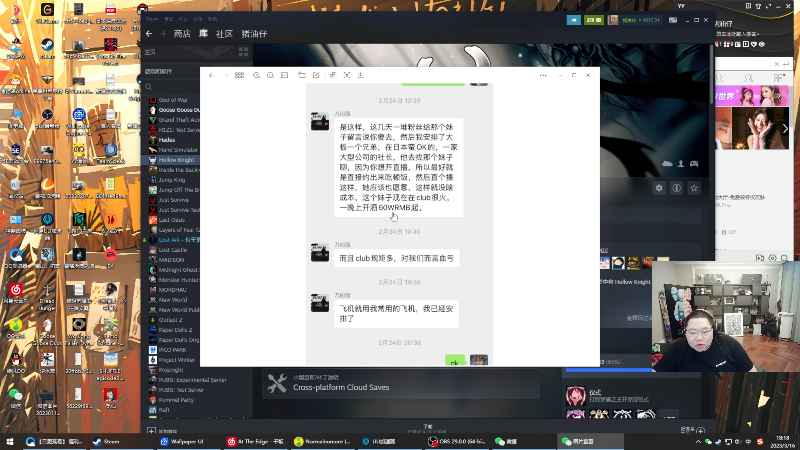Image resolution: width=800 pixels, height=450 pixels.
Task: Open Hollow Knight game info icon
Action: 677,188
